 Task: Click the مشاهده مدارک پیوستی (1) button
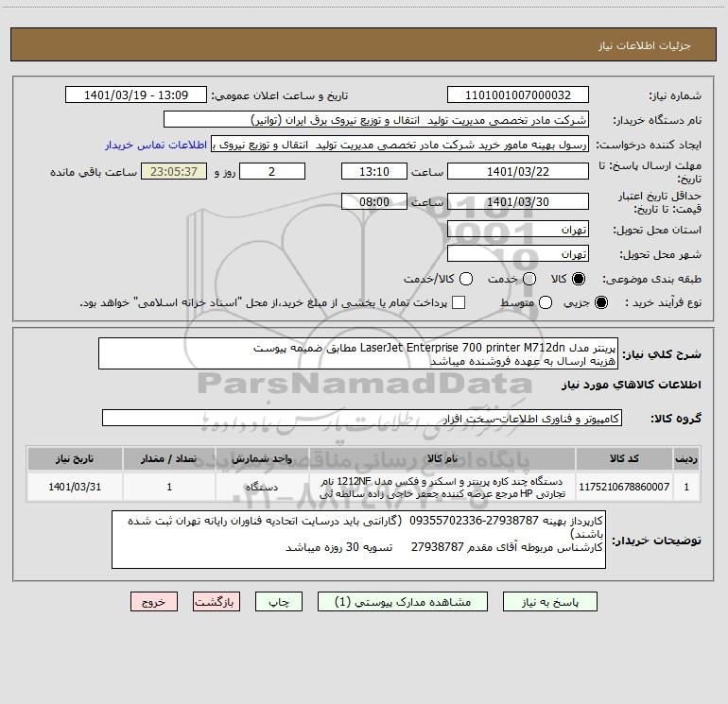pos(403,602)
